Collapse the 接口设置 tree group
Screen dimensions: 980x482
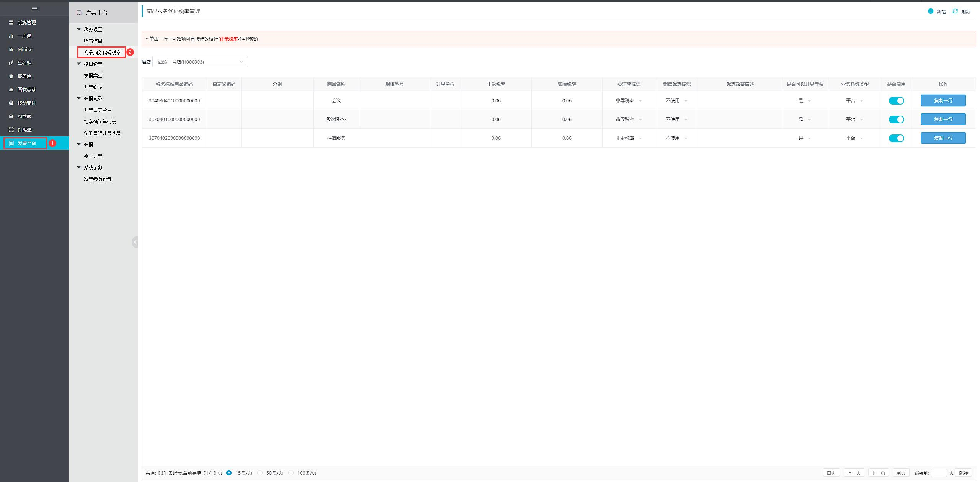[79, 64]
